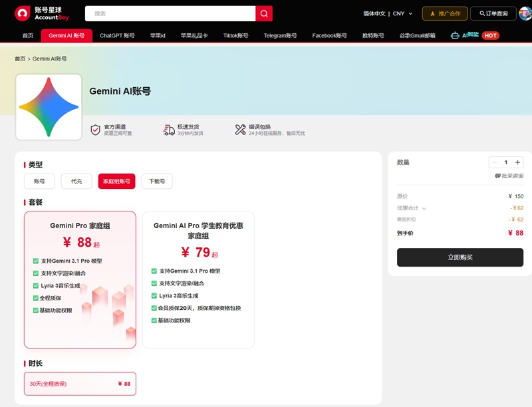Click the Gemini star product image

click(x=49, y=107)
